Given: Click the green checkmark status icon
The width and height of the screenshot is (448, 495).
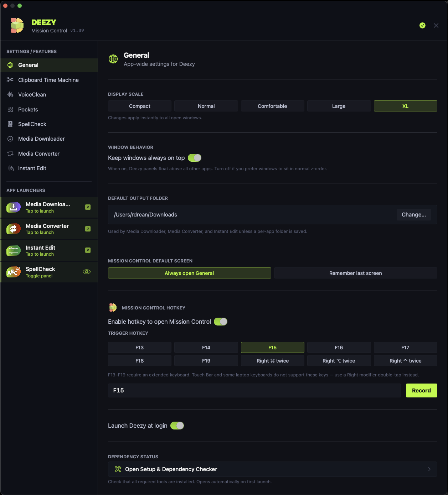Looking at the screenshot, I should pos(422,25).
